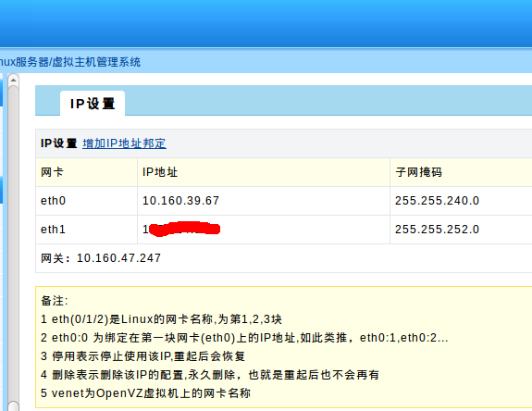This screenshot has width=532, height=411.
Task: Click the subnet mask 255.255.240.0
Action: pyautogui.click(x=437, y=201)
